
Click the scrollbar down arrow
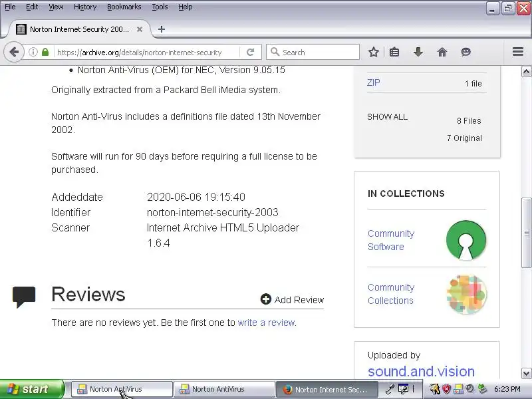click(526, 374)
